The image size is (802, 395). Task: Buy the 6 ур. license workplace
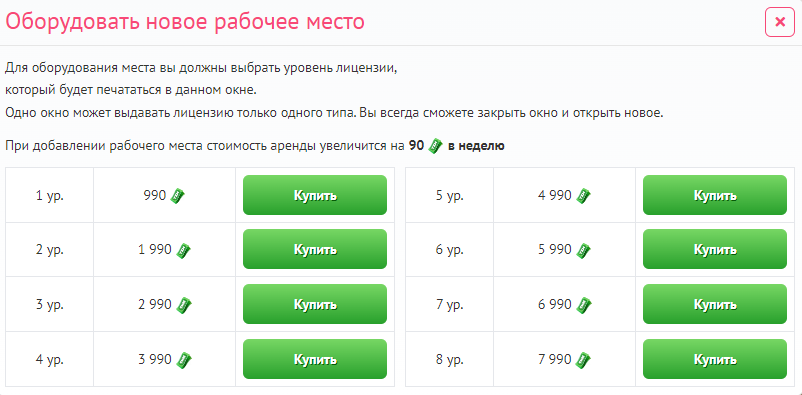pyautogui.click(x=715, y=249)
